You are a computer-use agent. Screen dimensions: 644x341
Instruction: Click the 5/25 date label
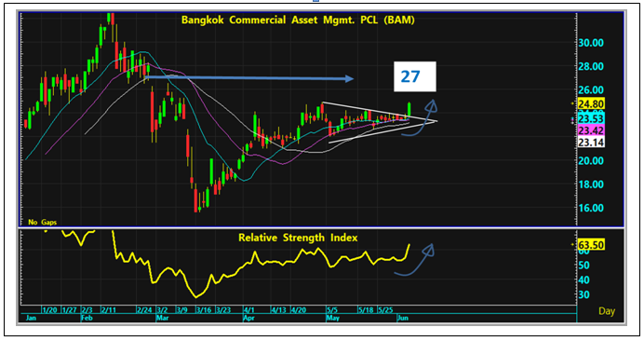(x=385, y=309)
